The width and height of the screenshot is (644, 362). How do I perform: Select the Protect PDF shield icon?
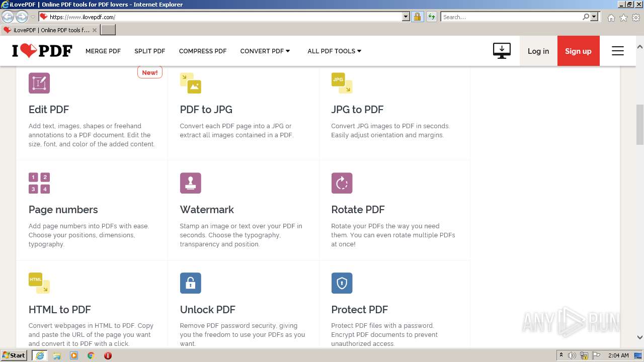(342, 283)
